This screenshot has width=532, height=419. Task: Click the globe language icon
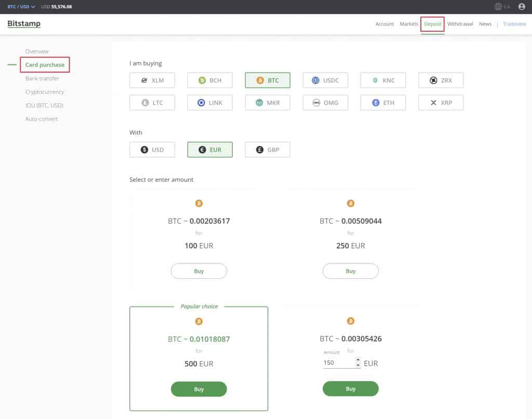tap(498, 7)
